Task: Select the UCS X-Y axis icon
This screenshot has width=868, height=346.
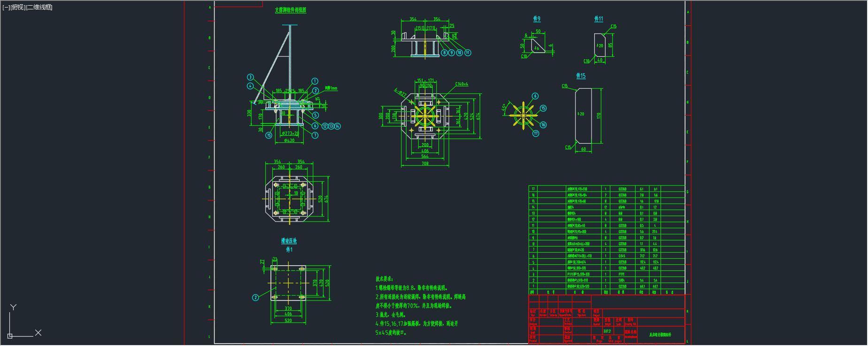Action: [24, 321]
